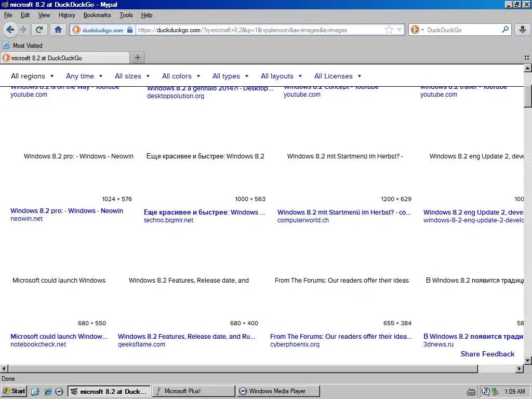Open the Bookmarks menu
The width and height of the screenshot is (532, 399).
[97, 15]
